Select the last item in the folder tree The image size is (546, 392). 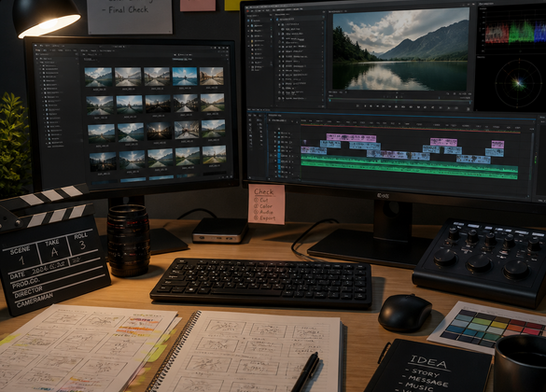(x=56, y=147)
